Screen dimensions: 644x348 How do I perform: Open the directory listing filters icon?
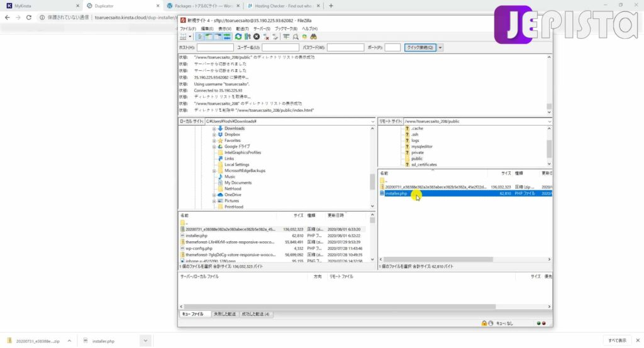tap(286, 37)
